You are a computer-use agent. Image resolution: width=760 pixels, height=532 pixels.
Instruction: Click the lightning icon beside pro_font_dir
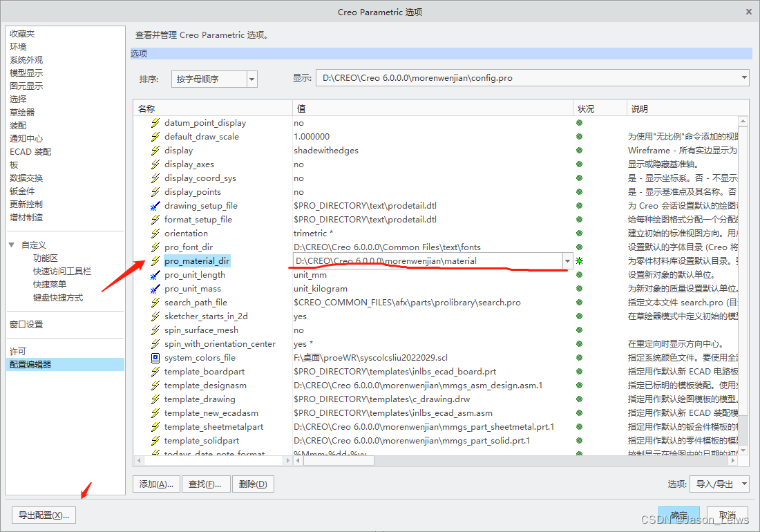[155, 247]
